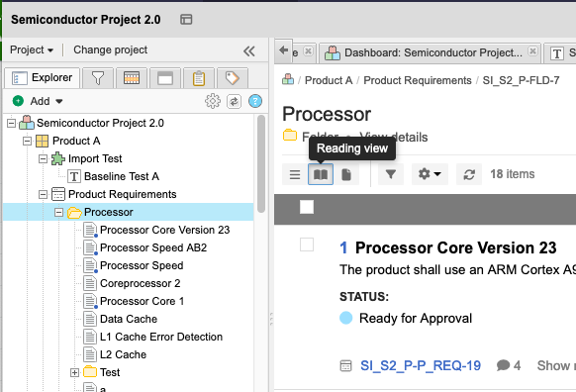Collapse Semiconductor Project 2.0 tree root

coord(12,123)
